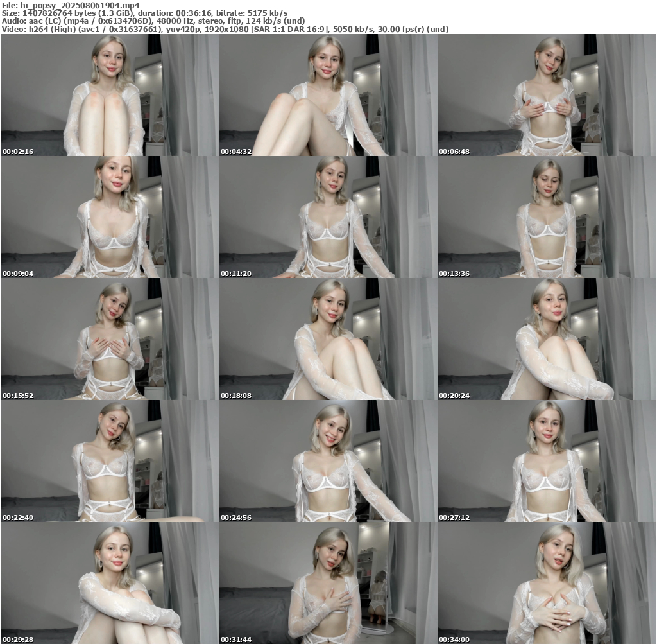
Task: Pick the preview frame marked 00:15:52
Action: 110,339
